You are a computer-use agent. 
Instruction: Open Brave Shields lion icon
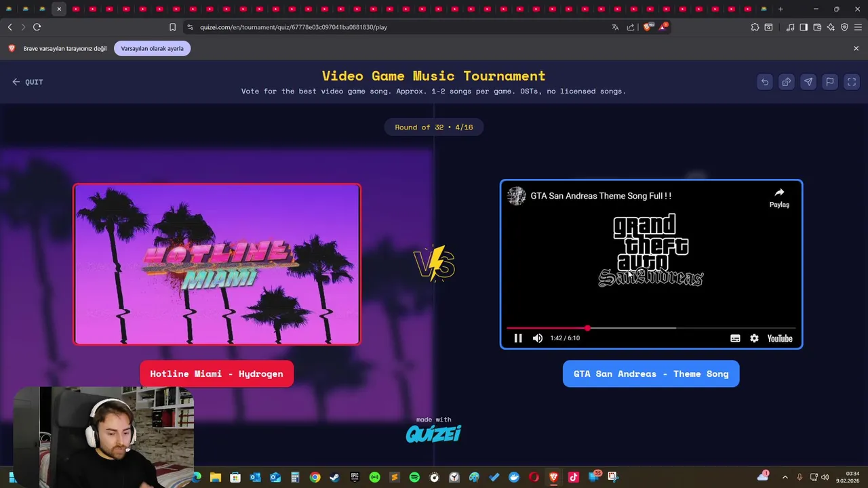(x=647, y=27)
